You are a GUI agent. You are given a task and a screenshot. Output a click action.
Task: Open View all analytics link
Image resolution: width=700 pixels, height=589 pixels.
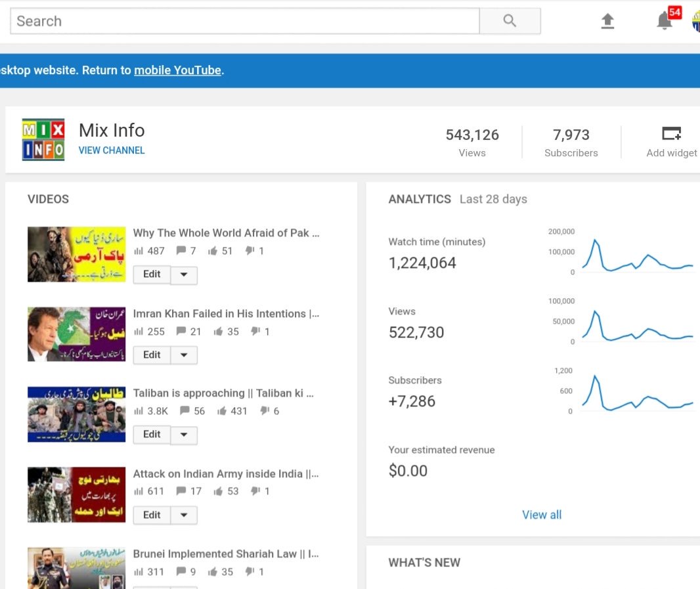(x=542, y=514)
